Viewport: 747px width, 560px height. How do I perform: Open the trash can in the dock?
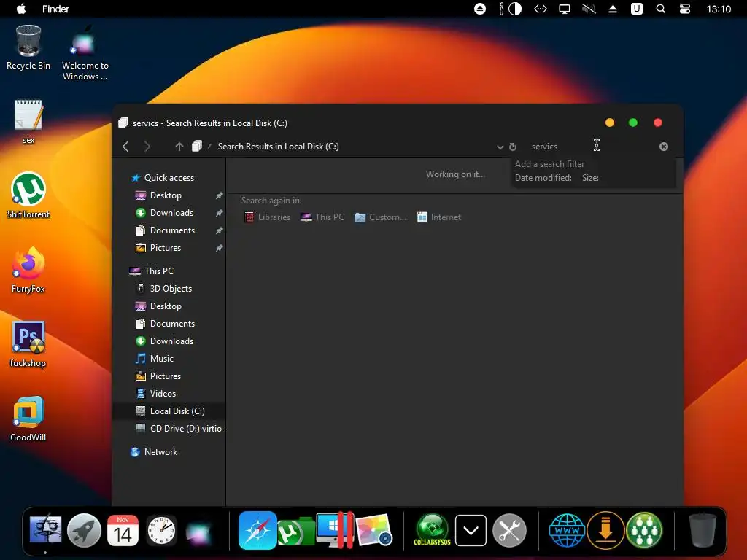(x=703, y=530)
